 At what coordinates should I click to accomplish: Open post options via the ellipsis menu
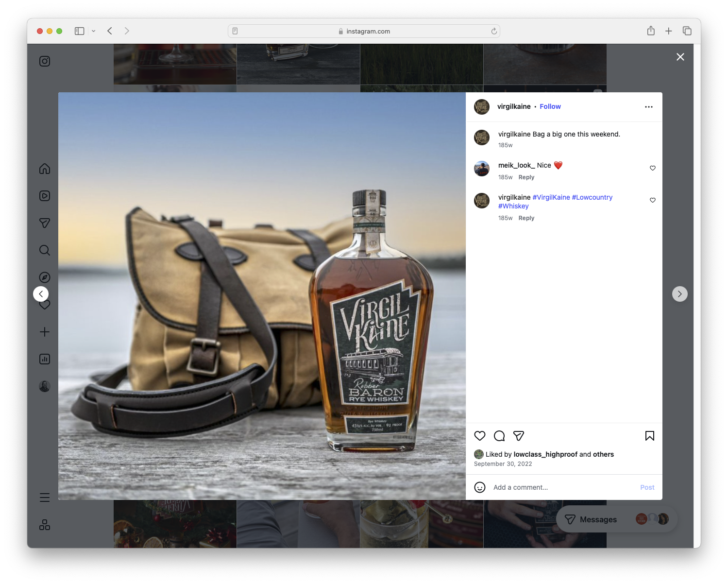click(x=649, y=106)
